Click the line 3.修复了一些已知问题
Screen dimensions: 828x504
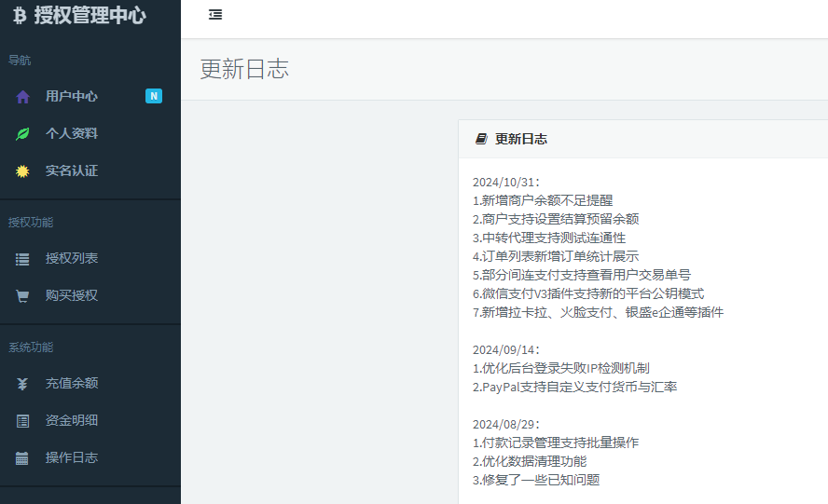[536, 480]
